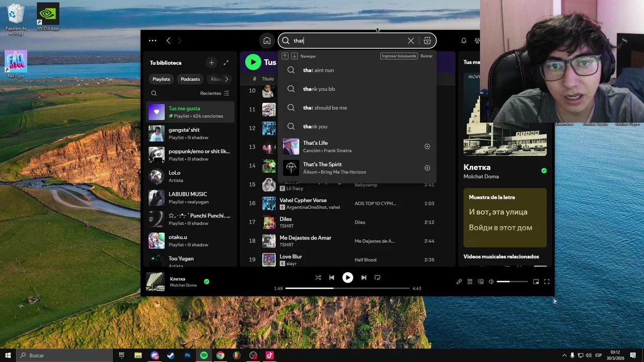Open the Spotify Home button
This screenshot has height=362, width=644.
pyautogui.click(x=267, y=41)
